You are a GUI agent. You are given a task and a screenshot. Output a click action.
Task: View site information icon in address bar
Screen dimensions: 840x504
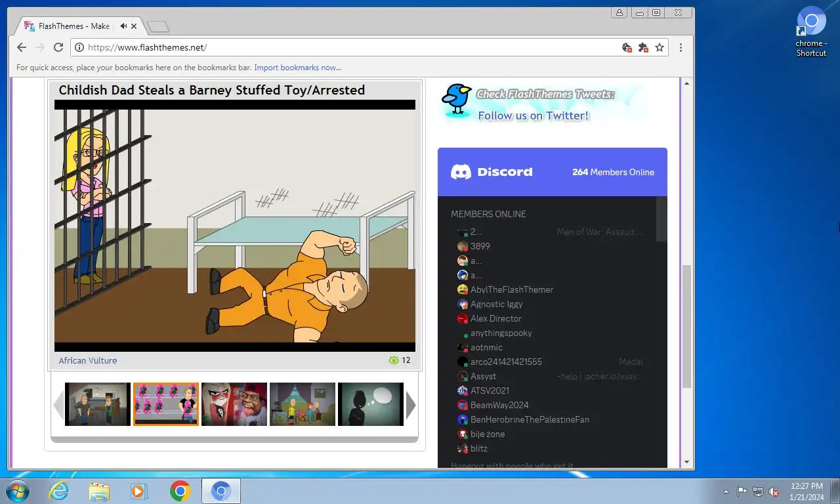(x=79, y=47)
